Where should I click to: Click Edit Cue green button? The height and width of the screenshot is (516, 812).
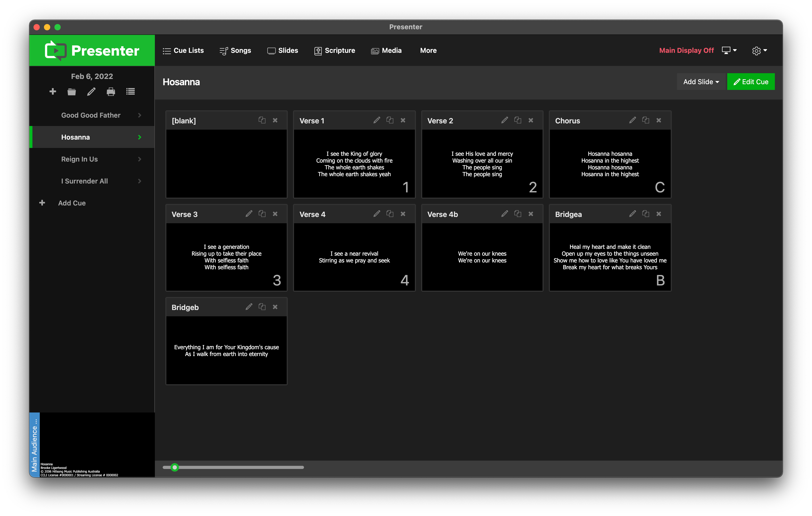pyautogui.click(x=752, y=82)
